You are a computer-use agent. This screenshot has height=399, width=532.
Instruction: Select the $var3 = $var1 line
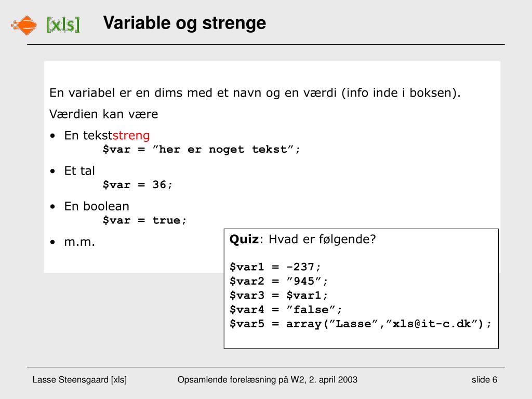tap(279, 296)
